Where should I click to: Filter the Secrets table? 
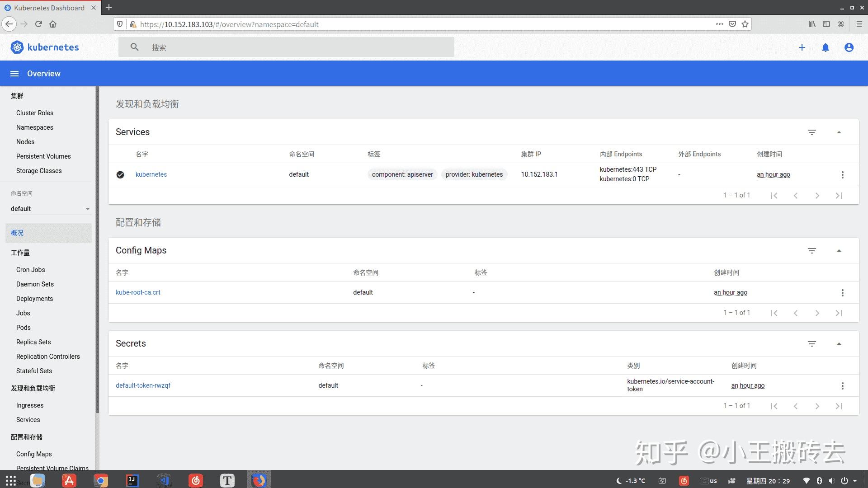[811, 344]
